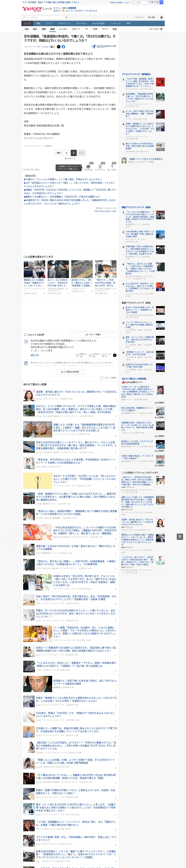Open トピックス一覧 link
The height and width of the screenshot is (868, 186).
[155, 29]
